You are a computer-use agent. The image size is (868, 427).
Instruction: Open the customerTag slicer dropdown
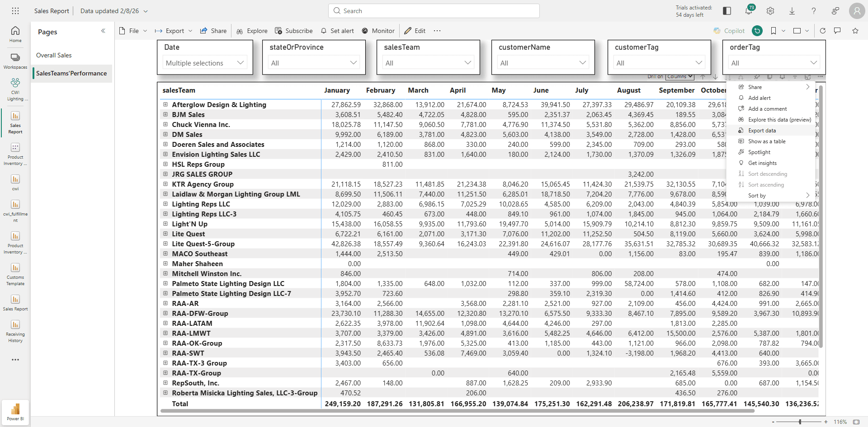[x=659, y=63]
